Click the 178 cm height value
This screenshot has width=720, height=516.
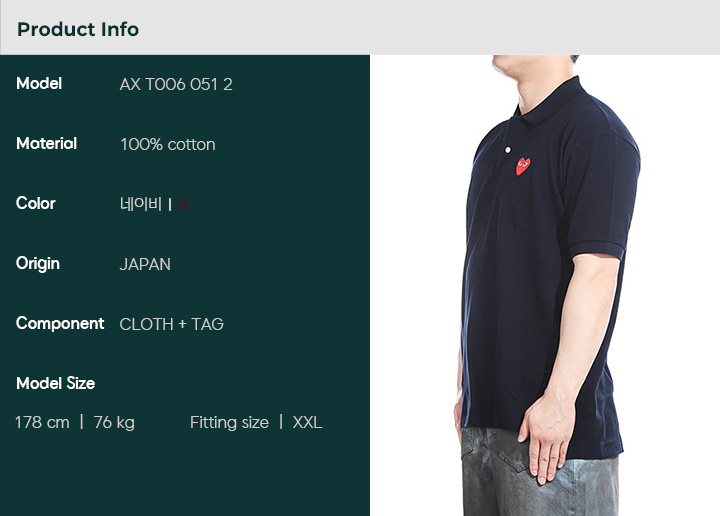[42, 422]
